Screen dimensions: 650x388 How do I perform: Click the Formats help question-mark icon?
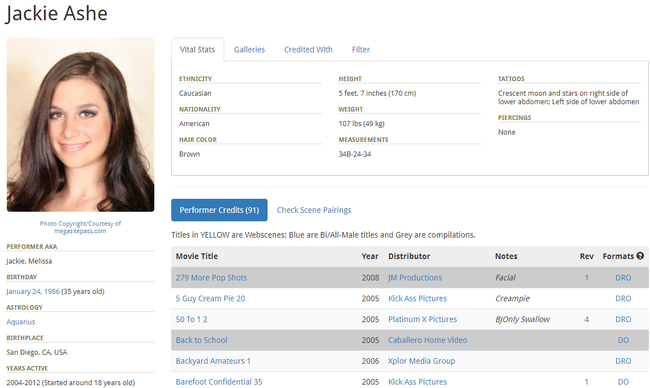640,256
